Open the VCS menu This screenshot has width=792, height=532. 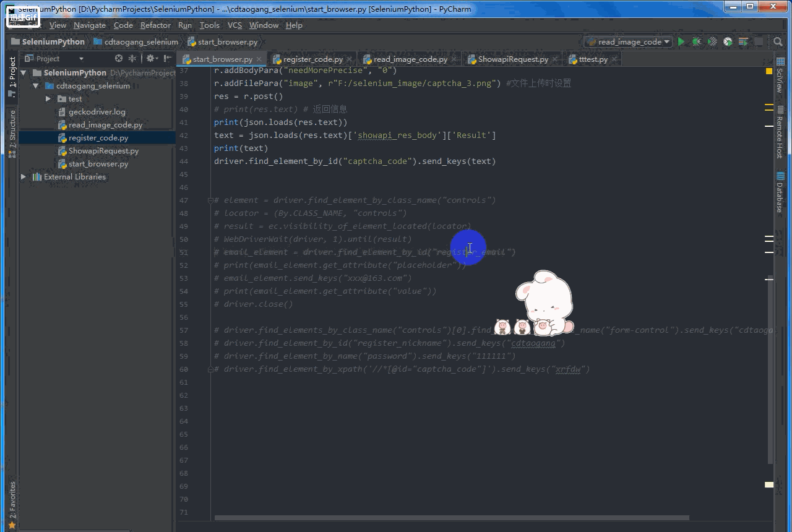tap(235, 25)
